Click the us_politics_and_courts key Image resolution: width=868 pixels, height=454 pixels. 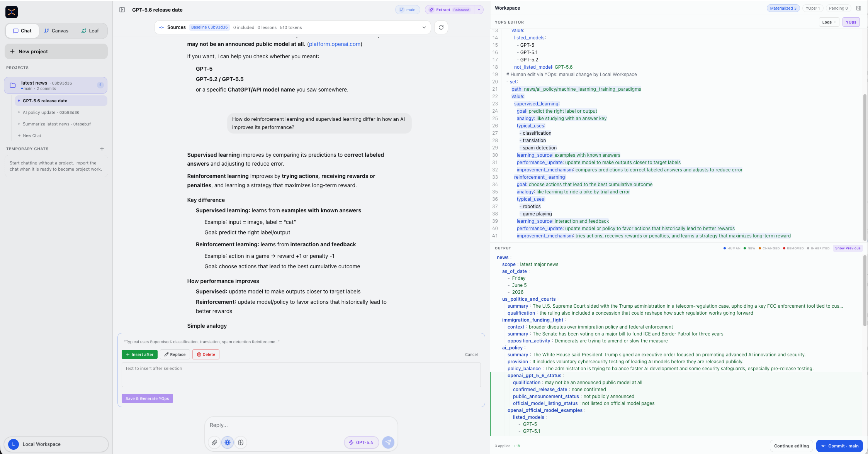coord(529,299)
